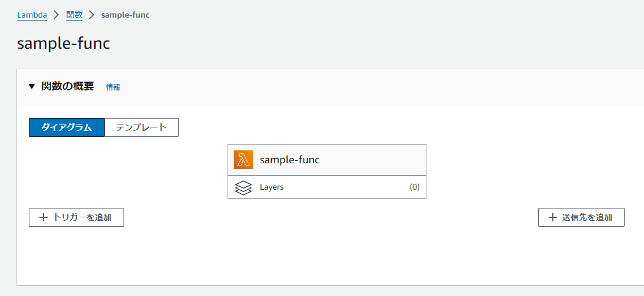
Task: Open the Layers label in function node
Action: pyautogui.click(x=272, y=187)
